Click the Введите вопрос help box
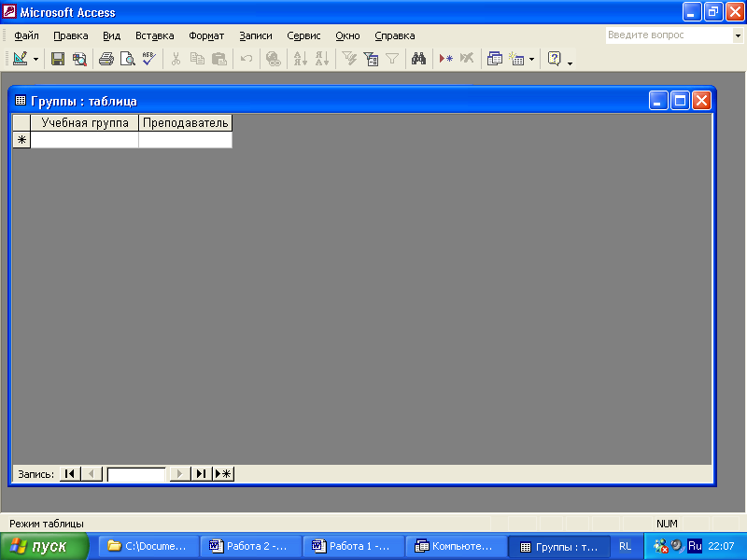Viewport: 747px width, 560px height. tap(669, 35)
